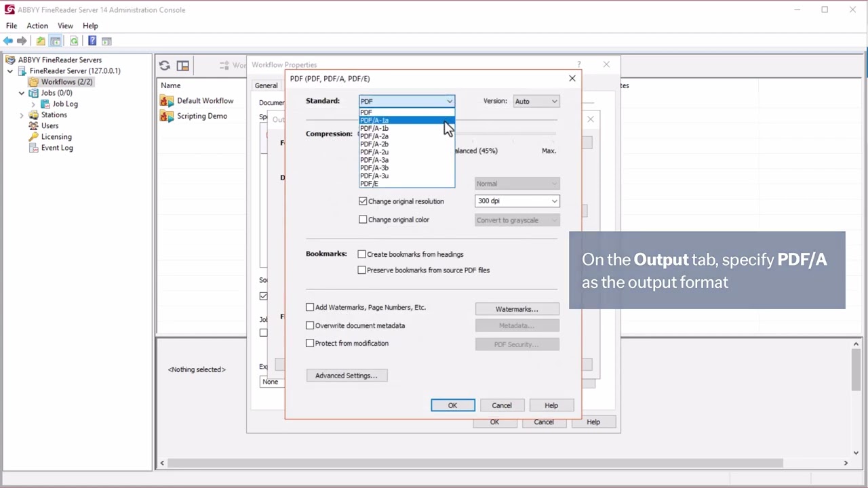Screen dimensions: 868x488
Task: Select PDF/A-2b from the Standard list
Action: point(406,144)
